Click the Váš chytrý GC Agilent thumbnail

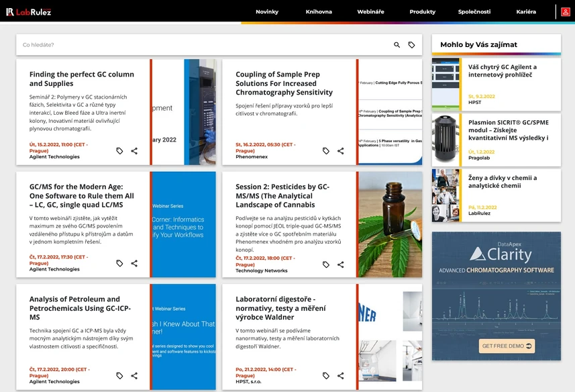(x=446, y=85)
